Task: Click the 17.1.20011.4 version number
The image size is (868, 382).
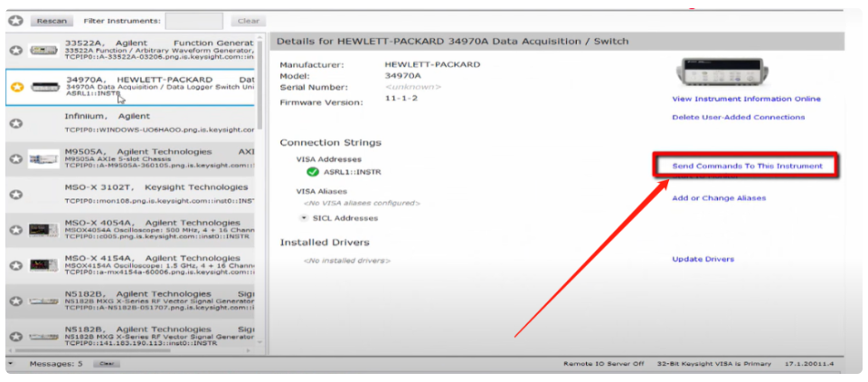Action: click(810, 364)
